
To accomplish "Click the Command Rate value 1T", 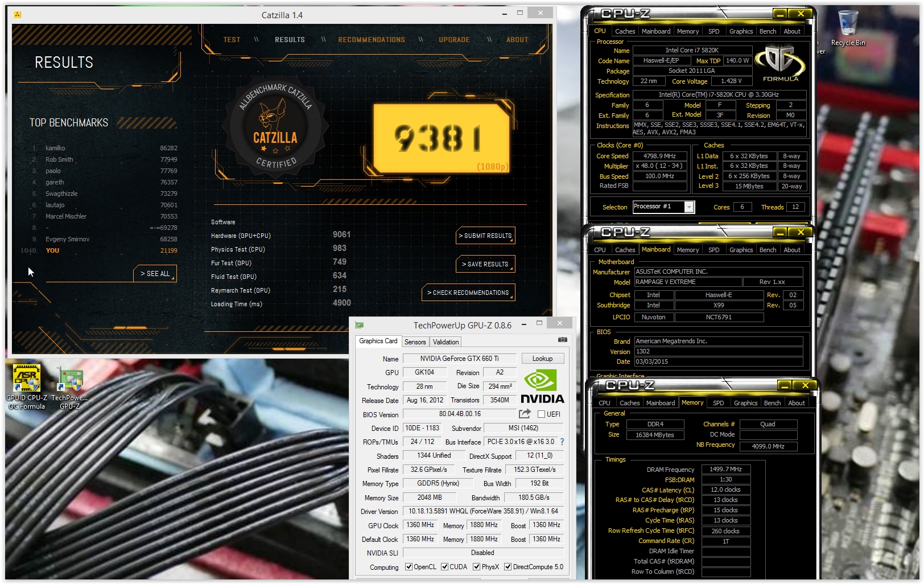I will pos(725,541).
